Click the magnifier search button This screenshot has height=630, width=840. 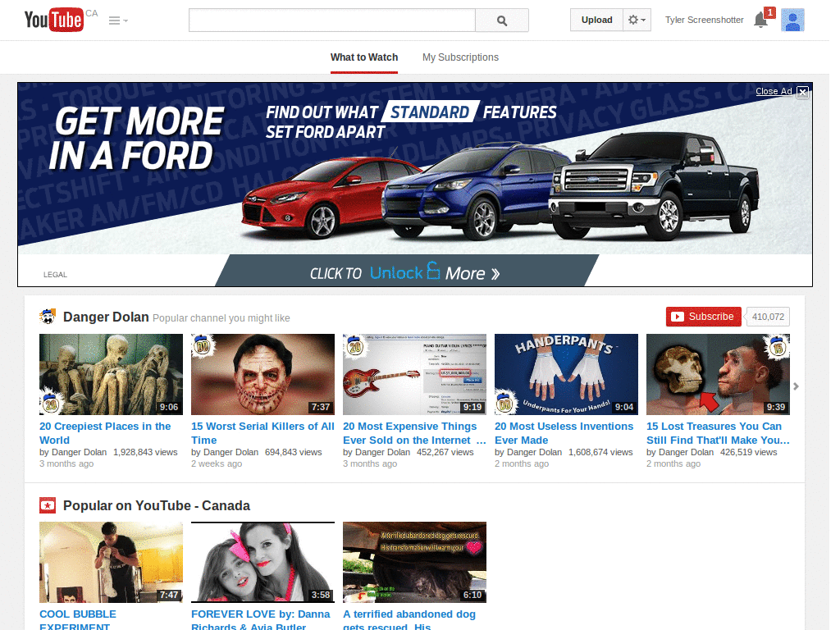[502, 21]
